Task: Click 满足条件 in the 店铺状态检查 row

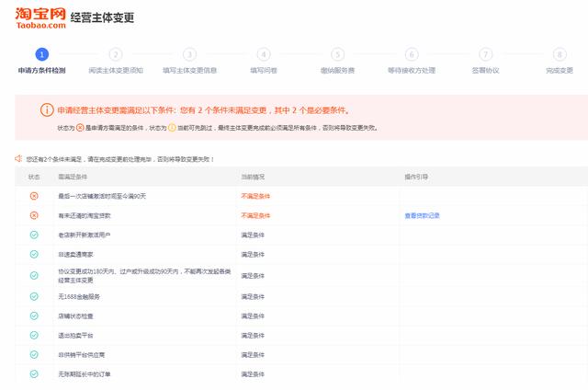Action: click(253, 316)
